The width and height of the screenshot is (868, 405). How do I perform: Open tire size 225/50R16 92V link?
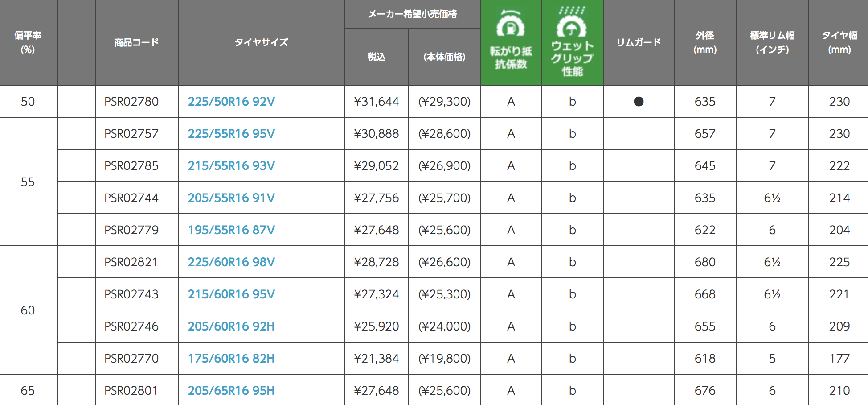click(231, 102)
